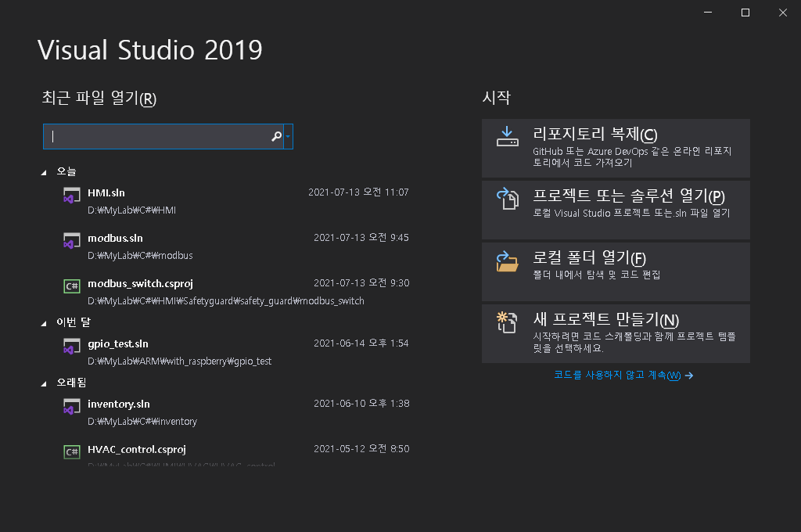
Task: Click the clone repository download icon
Action: (x=507, y=136)
